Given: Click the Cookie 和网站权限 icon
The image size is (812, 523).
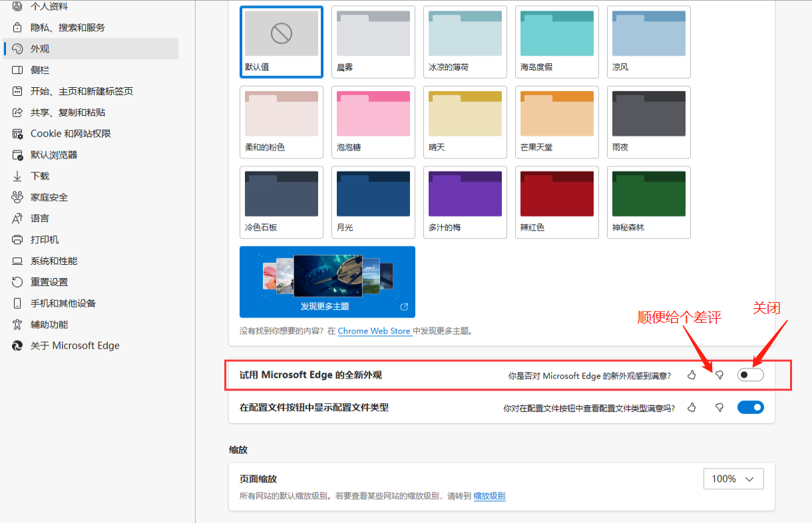Looking at the screenshot, I should [x=17, y=134].
